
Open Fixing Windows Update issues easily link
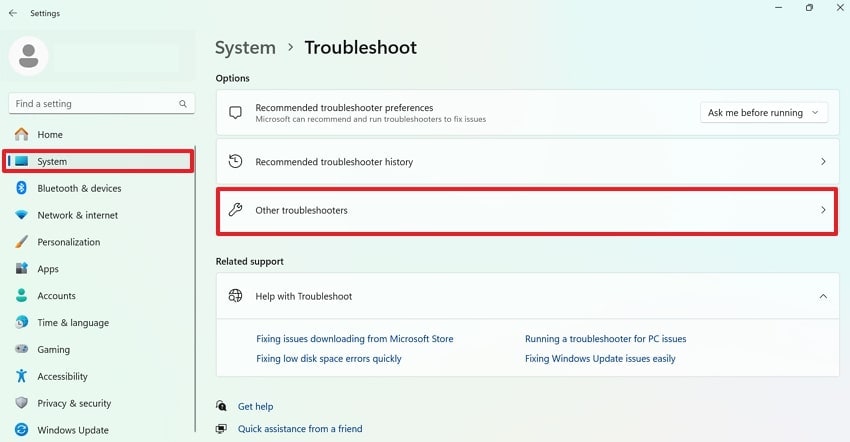tap(600, 358)
